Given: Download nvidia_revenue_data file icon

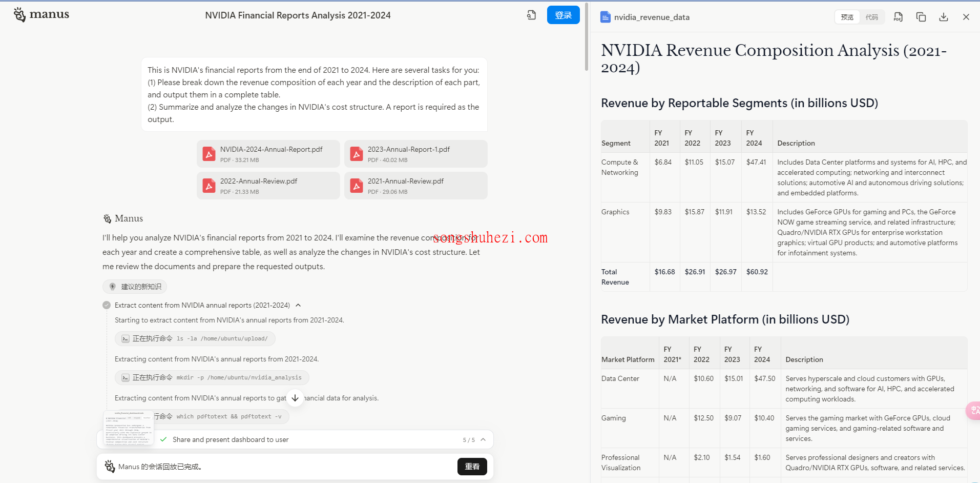Looking at the screenshot, I should click(x=943, y=17).
